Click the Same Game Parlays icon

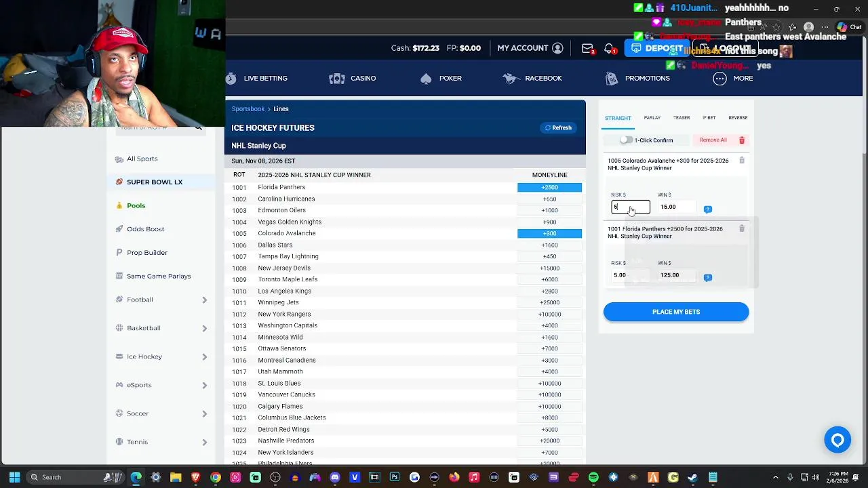(x=119, y=276)
